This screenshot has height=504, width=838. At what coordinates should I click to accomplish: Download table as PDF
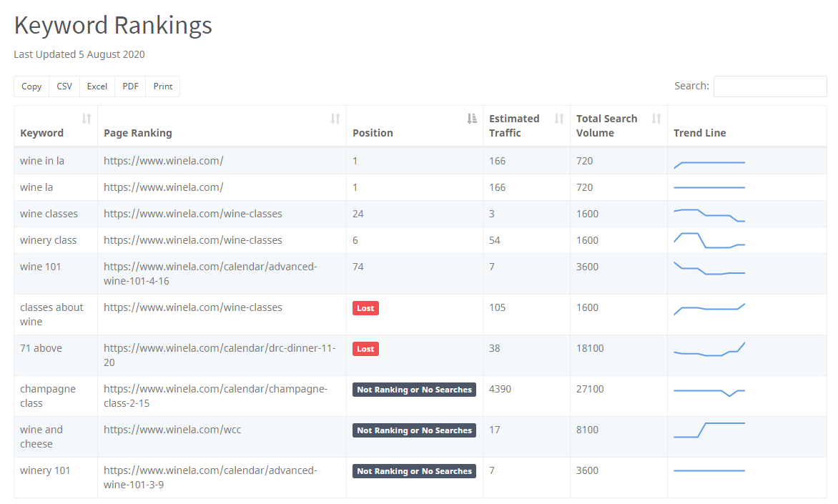[x=130, y=87]
